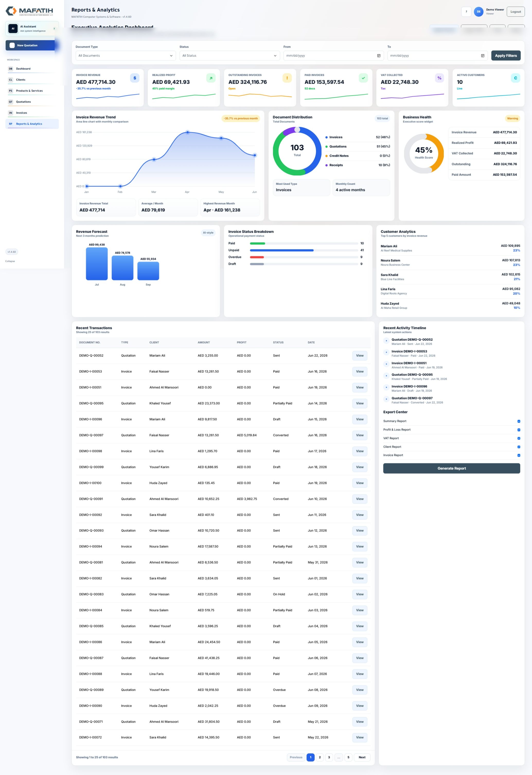
Task: Click the QT Quotations sidebar icon
Action: (10, 102)
